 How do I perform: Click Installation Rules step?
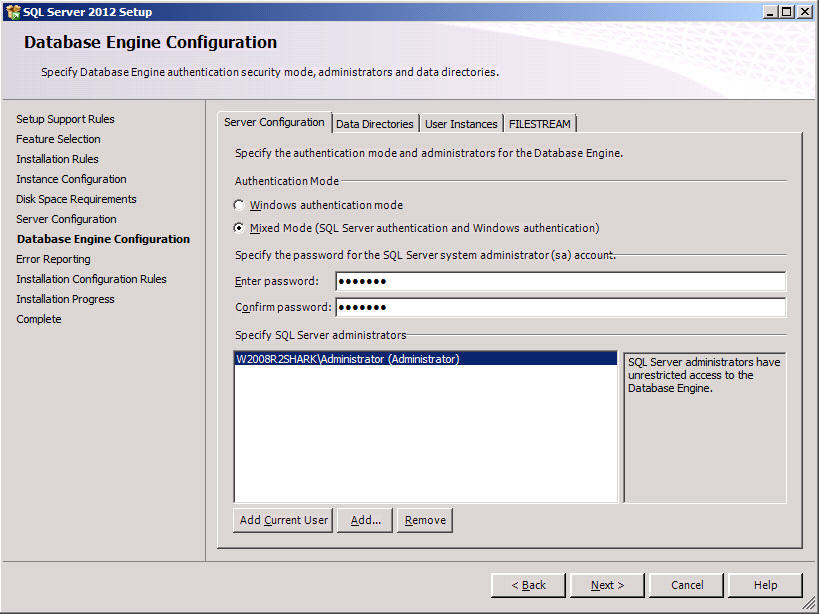(x=57, y=159)
